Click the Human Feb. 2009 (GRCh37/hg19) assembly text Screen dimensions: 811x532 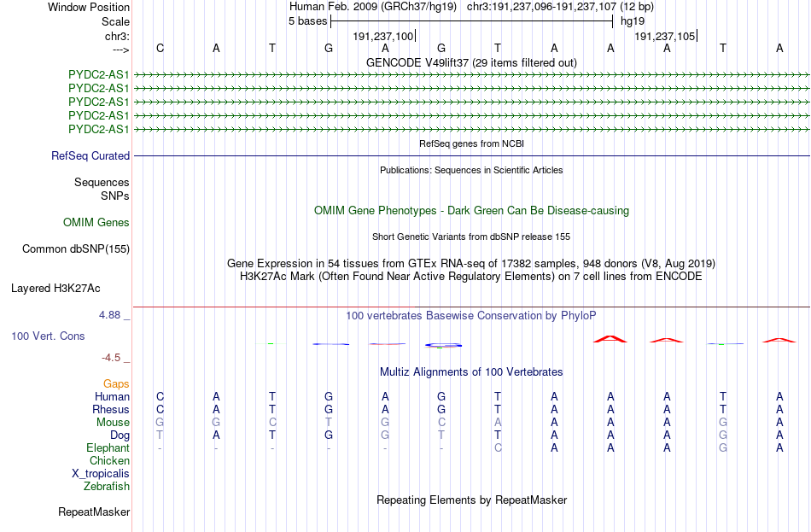coord(373,7)
